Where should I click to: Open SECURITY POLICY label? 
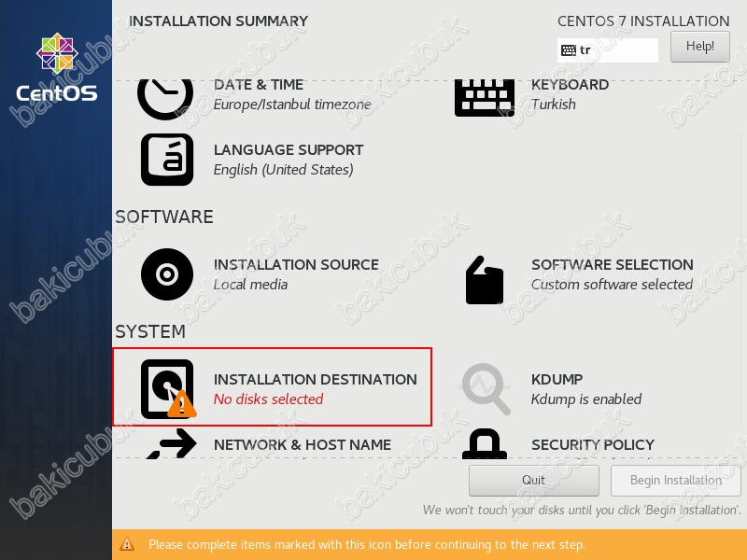[593, 445]
